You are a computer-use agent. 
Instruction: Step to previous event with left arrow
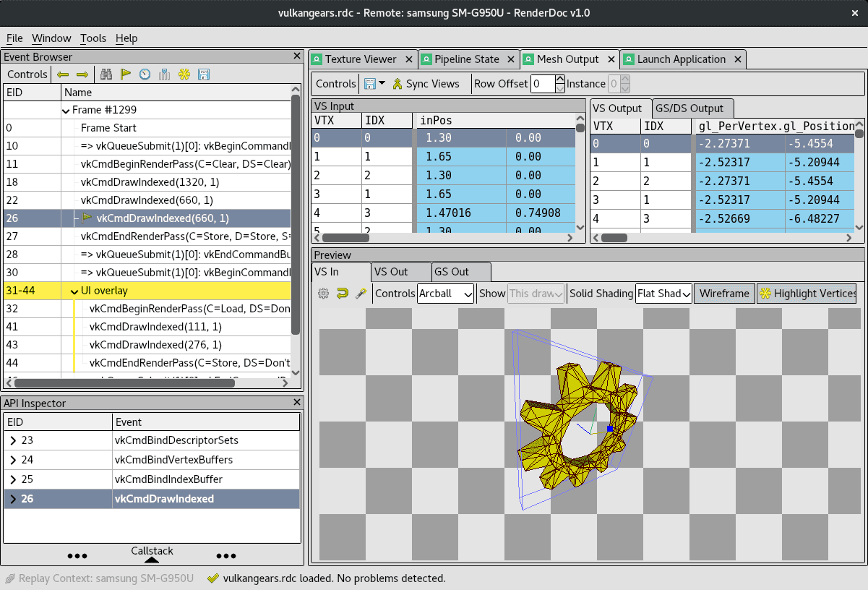(x=63, y=74)
